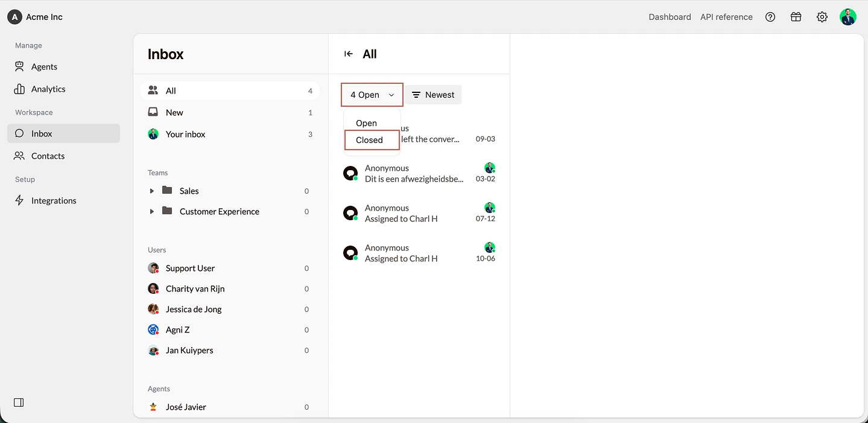Open the user profile avatar in header
868x423 pixels.
point(848,17)
